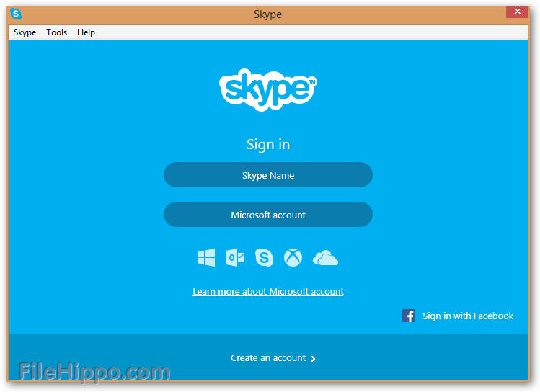The width and height of the screenshot is (540, 392).
Task: Close the Skype window
Action: click(517, 12)
